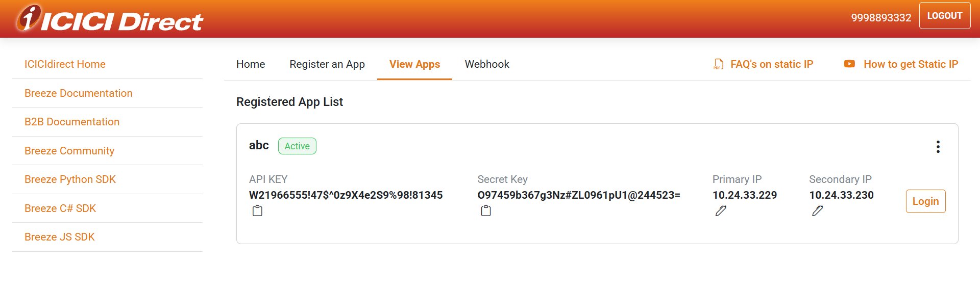Screen dimensions: 980x293
Task: Navigate to Breeze Python SDK
Action: pyautogui.click(x=70, y=179)
